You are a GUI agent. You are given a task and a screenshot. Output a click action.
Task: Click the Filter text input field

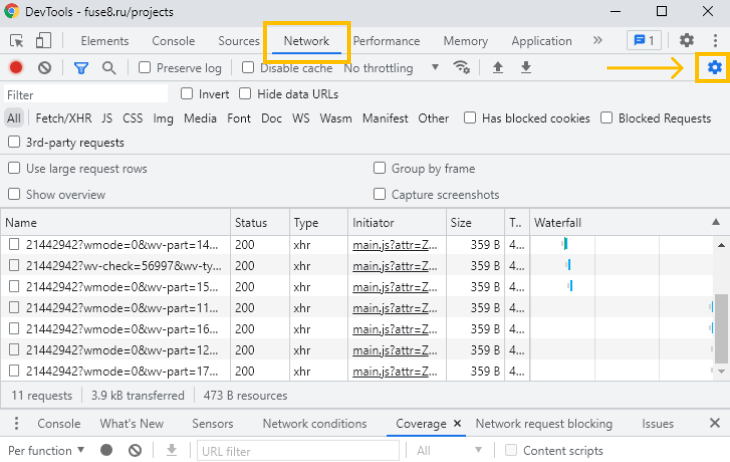coord(85,94)
